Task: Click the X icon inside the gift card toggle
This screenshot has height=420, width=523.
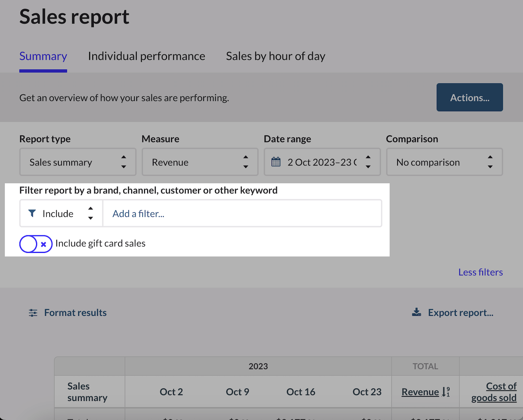Action: pos(43,244)
